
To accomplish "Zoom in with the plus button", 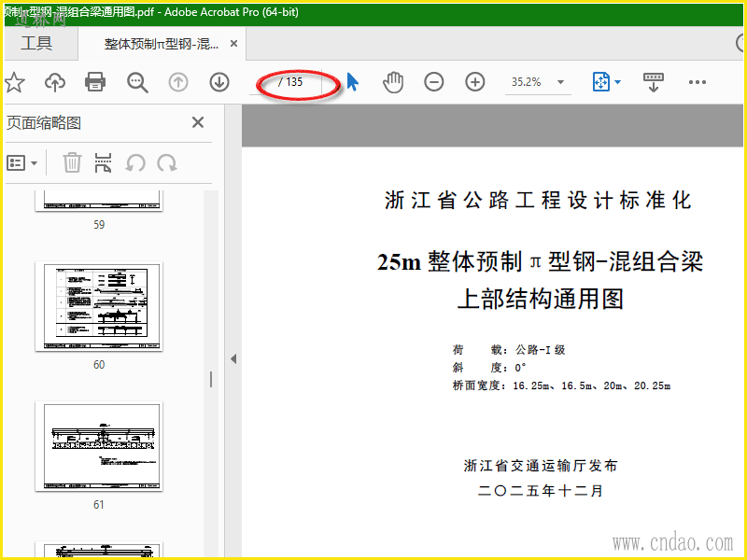I will (475, 82).
